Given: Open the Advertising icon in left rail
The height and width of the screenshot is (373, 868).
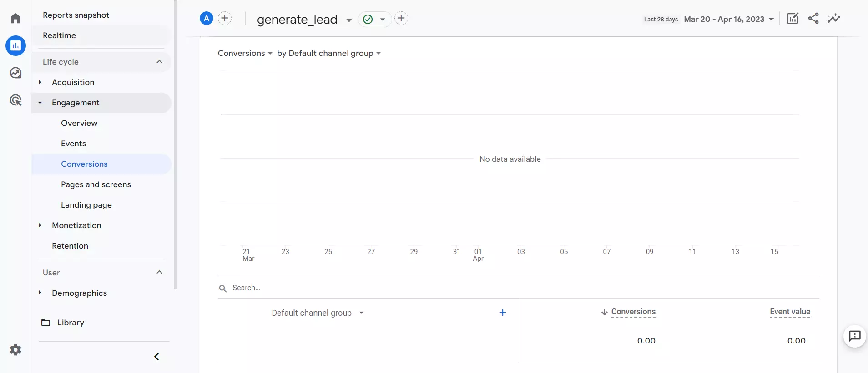Looking at the screenshot, I should point(15,100).
